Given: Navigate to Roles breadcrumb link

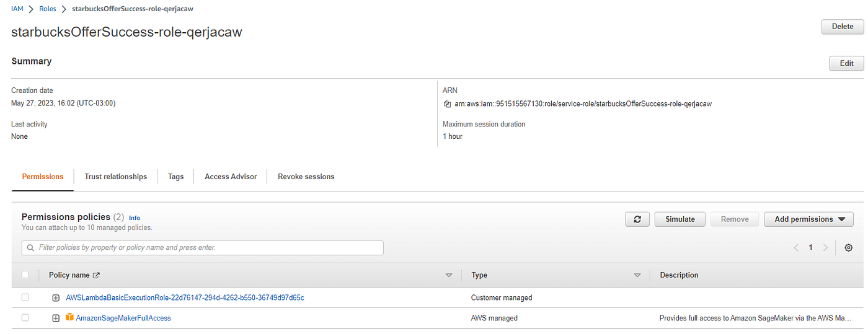Looking at the screenshot, I should point(48,9).
